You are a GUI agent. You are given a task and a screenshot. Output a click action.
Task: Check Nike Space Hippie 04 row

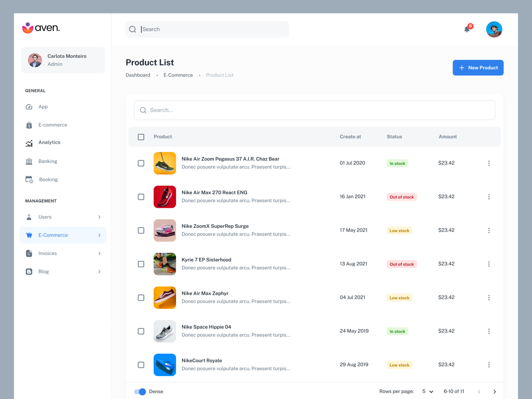[x=141, y=331]
